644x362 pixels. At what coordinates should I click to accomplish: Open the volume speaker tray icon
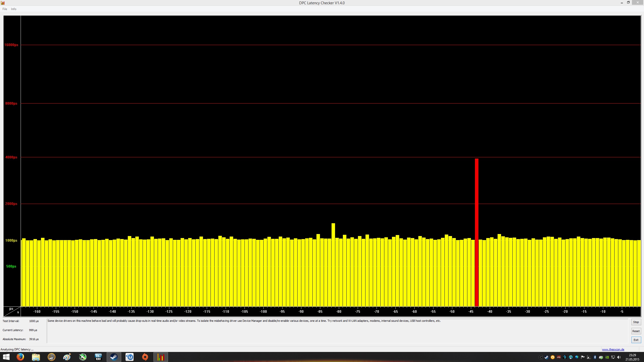pos(619,357)
